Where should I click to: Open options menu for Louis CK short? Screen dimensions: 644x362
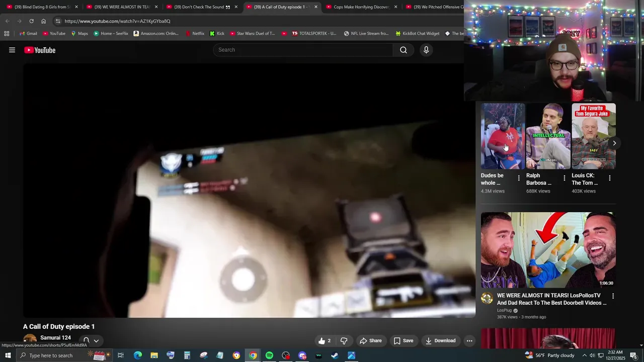pos(610,178)
